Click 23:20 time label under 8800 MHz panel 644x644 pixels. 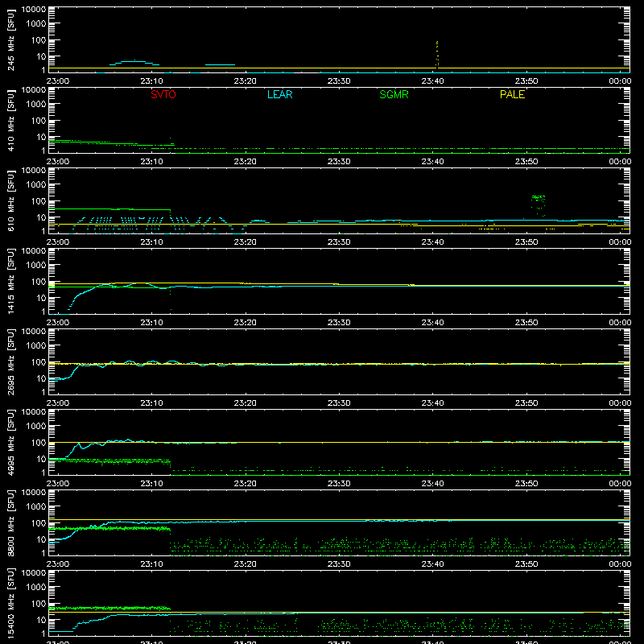[x=246, y=564]
